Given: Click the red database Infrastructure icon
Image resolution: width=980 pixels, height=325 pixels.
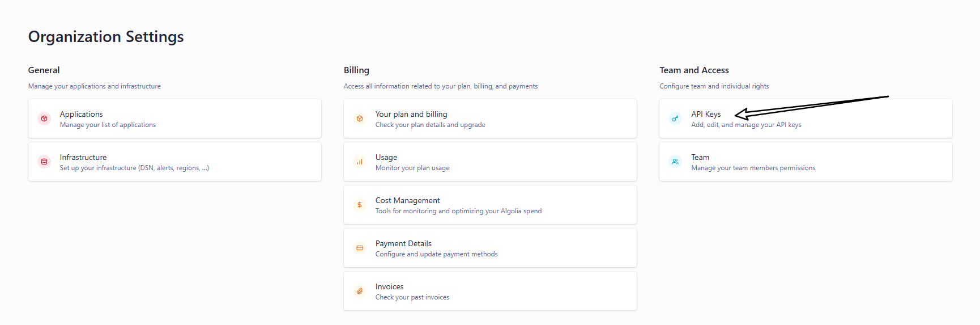Looking at the screenshot, I should click(x=44, y=162).
